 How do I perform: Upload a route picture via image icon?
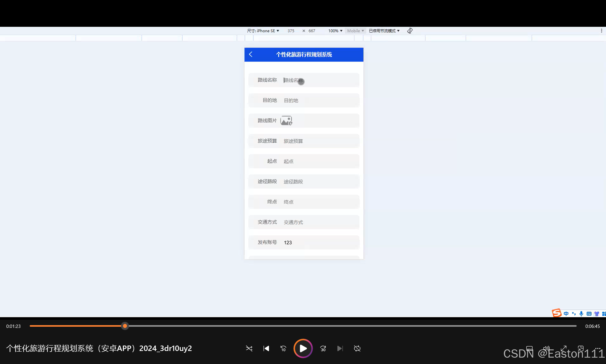(286, 121)
